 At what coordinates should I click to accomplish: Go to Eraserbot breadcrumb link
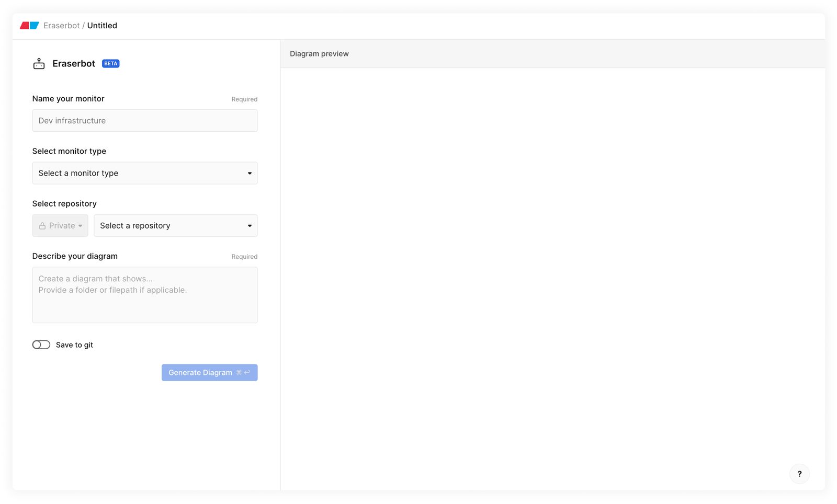tap(62, 26)
